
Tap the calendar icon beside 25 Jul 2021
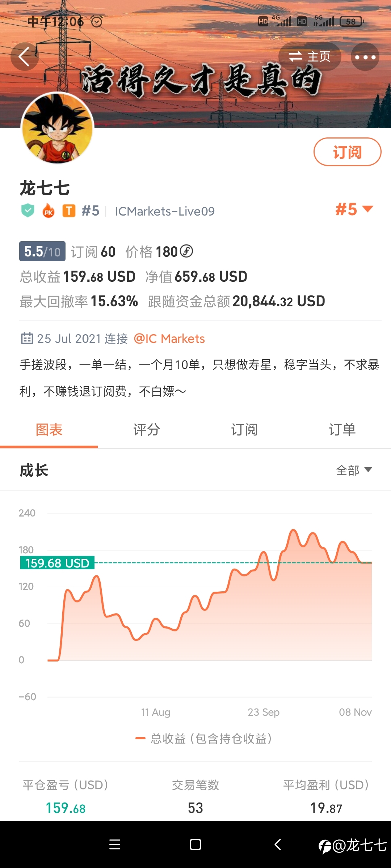point(27,339)
